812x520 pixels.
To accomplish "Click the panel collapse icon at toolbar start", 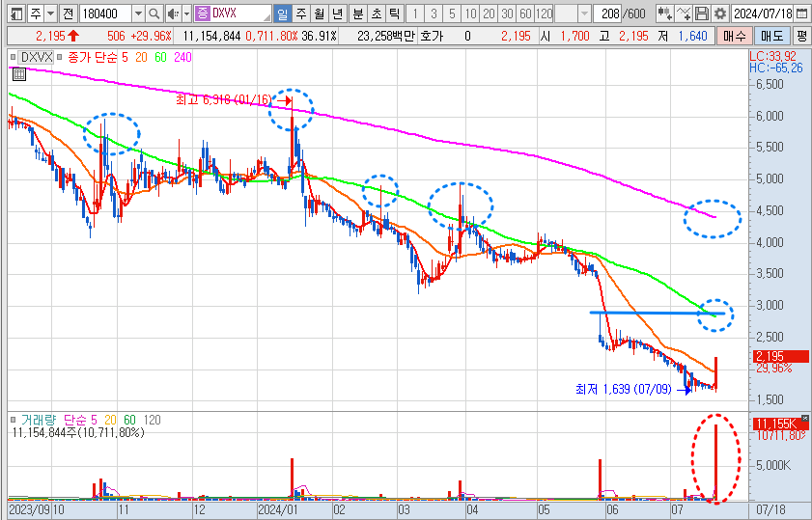I will 16,14.
